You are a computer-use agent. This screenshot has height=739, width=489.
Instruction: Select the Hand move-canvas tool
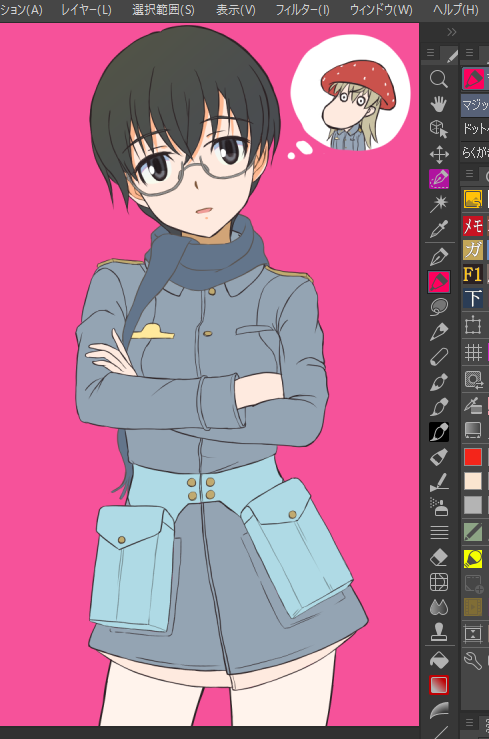439,104
